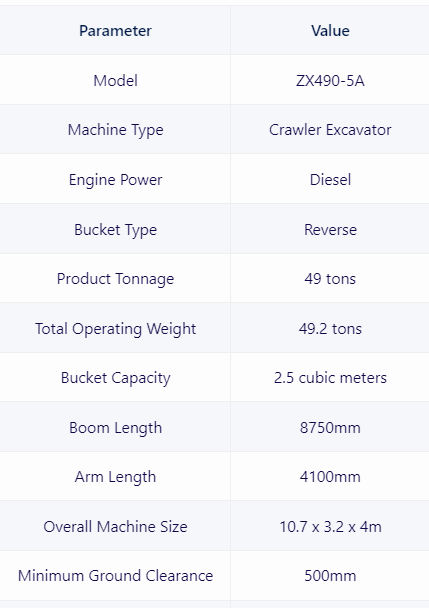Viewport: 429px width, 608px height.
Task: Select the 49 tons tonnage value
Action: pos(330,279)
